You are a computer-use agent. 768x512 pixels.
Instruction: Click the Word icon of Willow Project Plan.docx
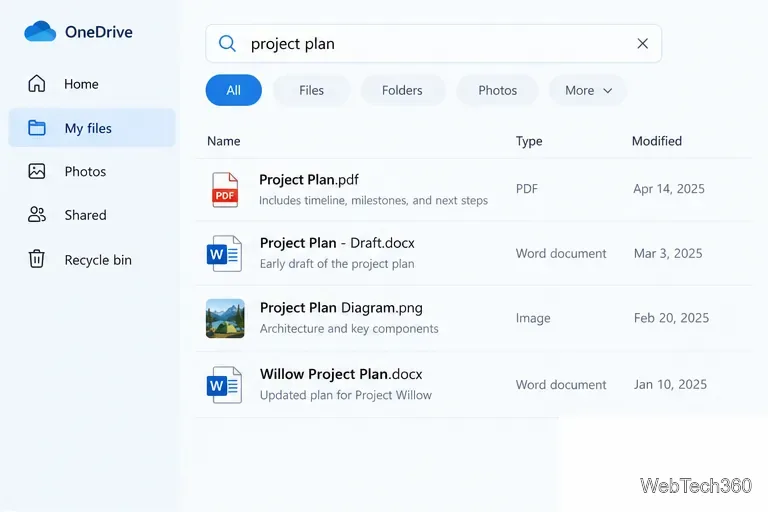coord(224,385)
